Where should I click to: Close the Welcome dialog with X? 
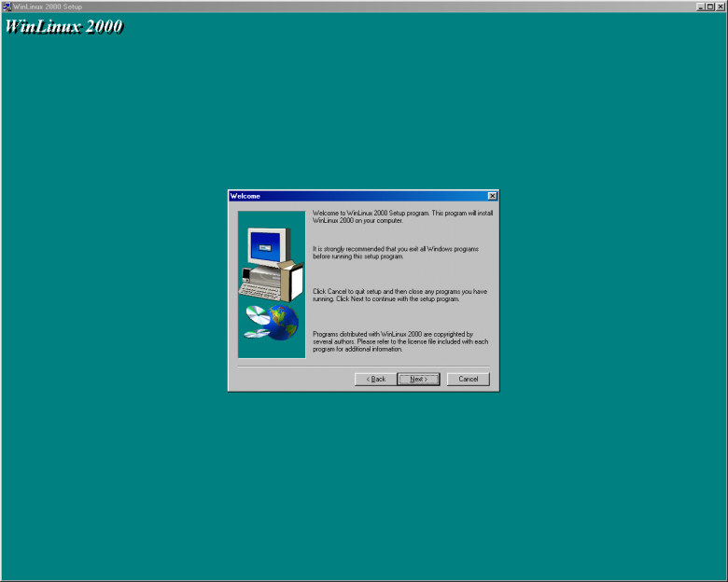tap(493, 196)
